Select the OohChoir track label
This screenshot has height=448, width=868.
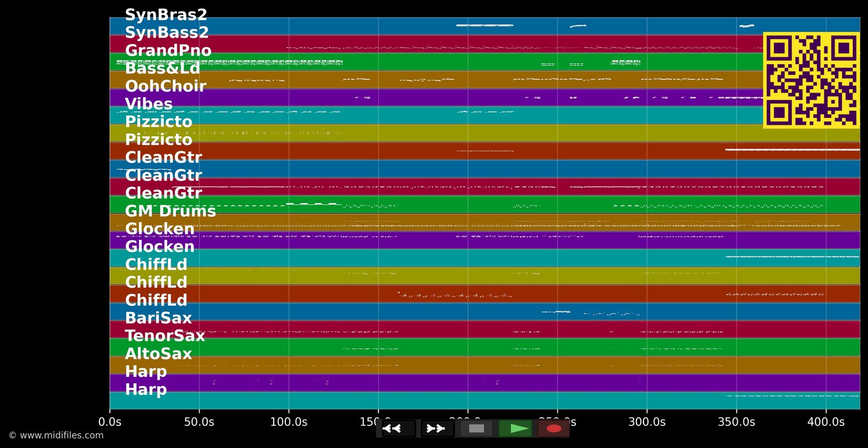(165, 86)
